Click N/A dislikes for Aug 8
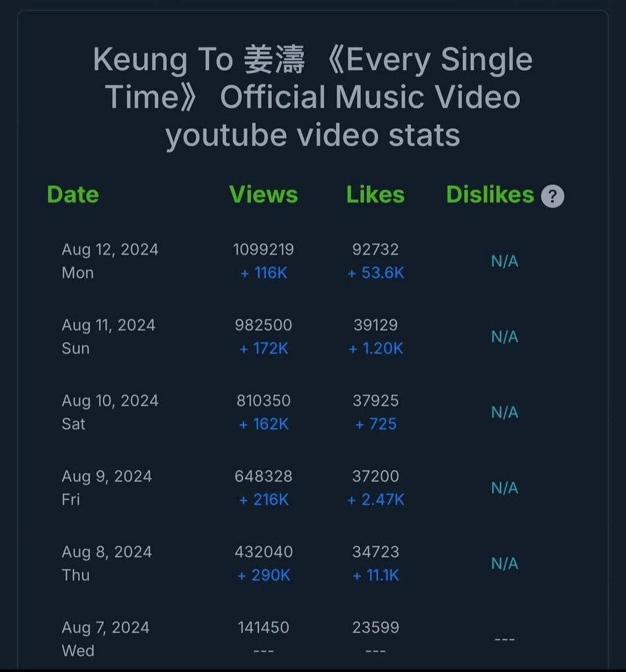Screen dimensions: 626x672 pyautogui.click(x=505, y=564)
